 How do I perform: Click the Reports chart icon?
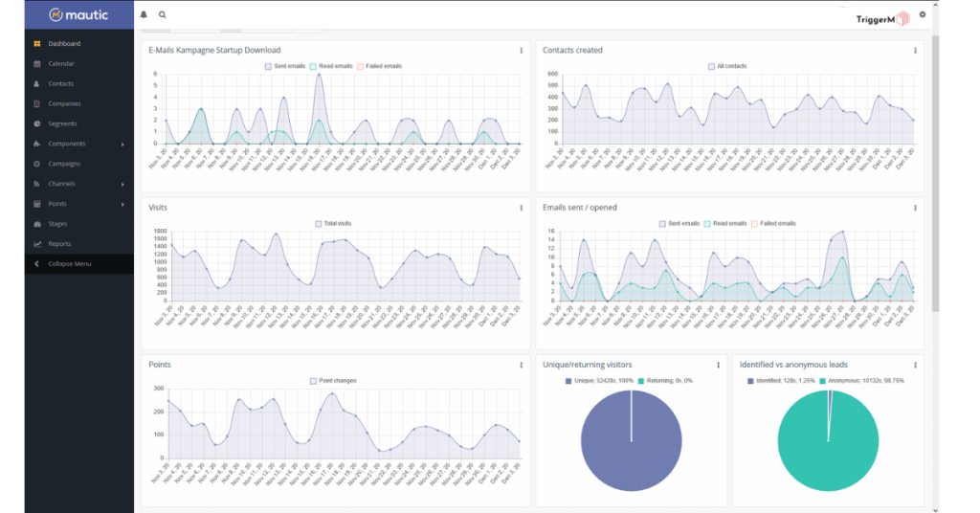tap(36, 244)
